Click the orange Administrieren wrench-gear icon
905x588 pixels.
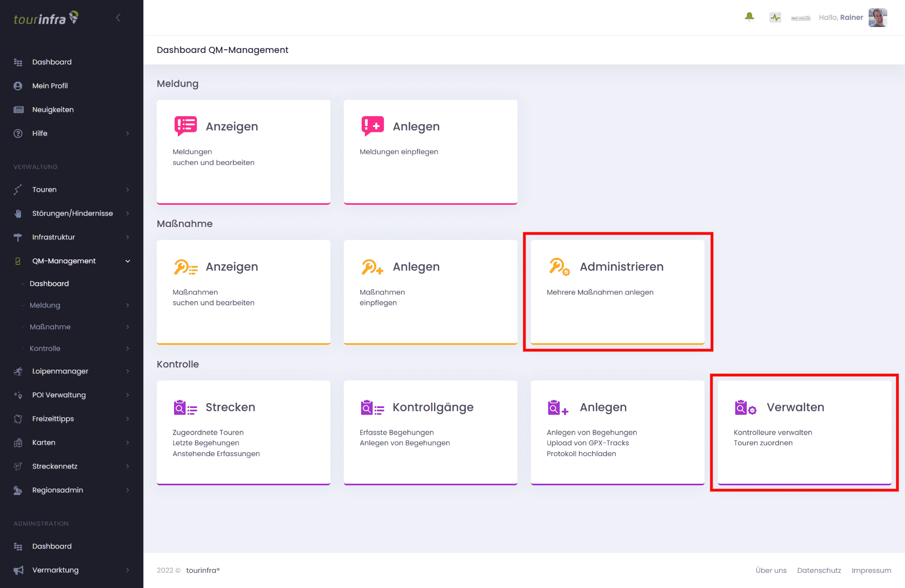click(560, 267)
